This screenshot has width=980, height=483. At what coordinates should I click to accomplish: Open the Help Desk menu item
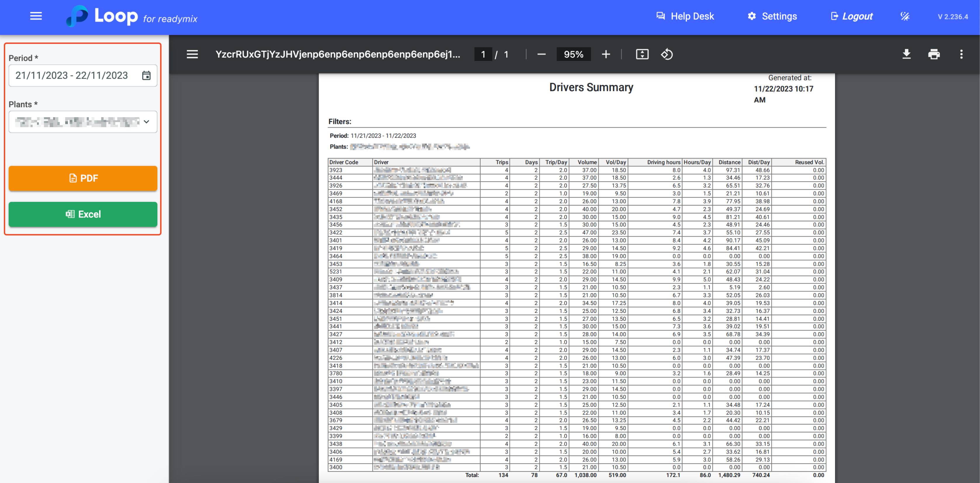pyautogui.click(x=685, y=16)
